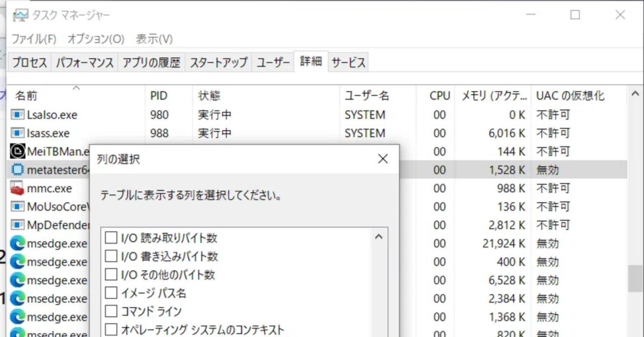This screenshot has width=644, height=337.
Task: Click scroll-up arrow of process list
Action: 634,94
